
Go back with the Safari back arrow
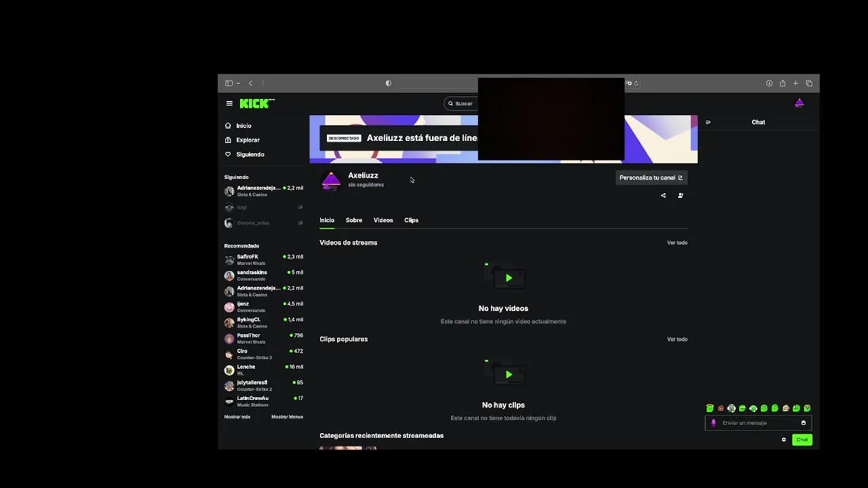pyautogui.click(x=250, y=83)
